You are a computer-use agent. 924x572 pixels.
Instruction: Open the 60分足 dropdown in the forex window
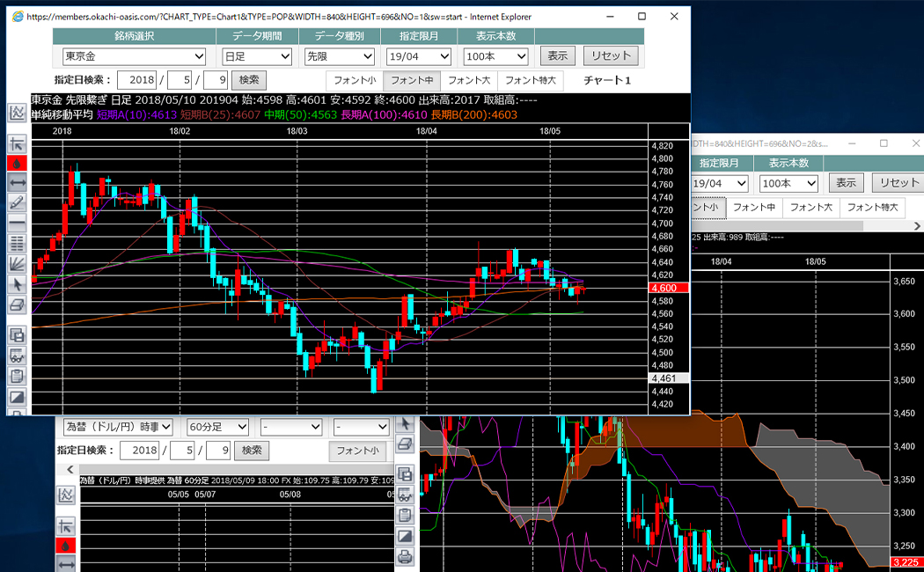218,427
